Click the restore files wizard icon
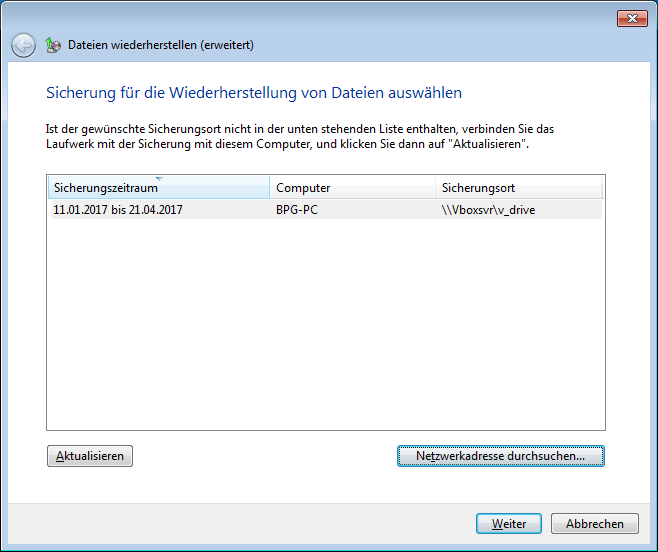This screenshot has height=552, width=658. (53, 45)
